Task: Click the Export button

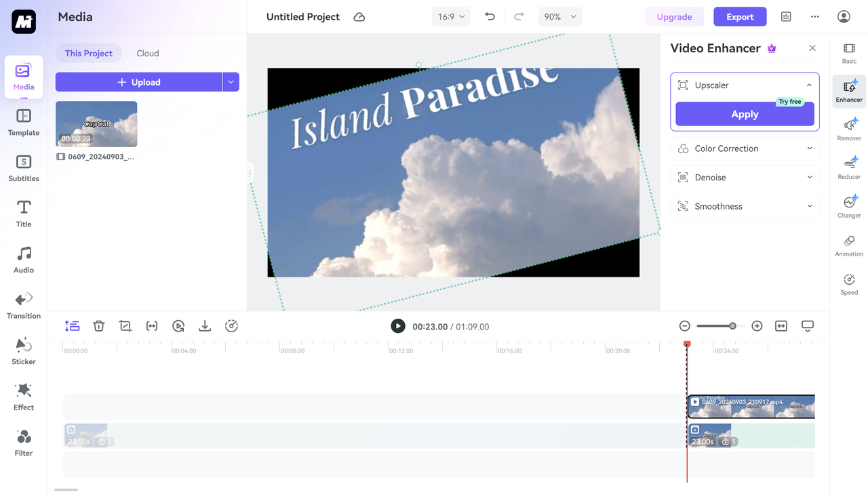Action: pyautogui.click(x=740, y=16)
